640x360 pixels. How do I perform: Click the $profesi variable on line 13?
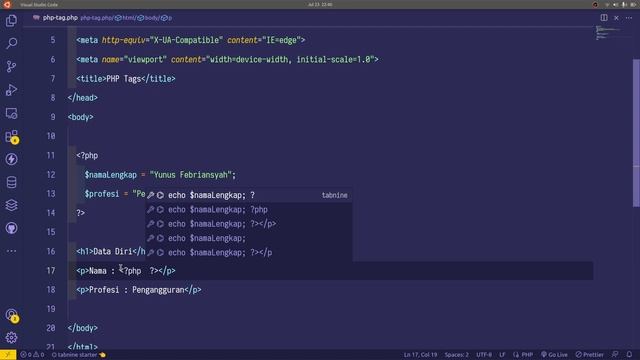tap(102, 193)
